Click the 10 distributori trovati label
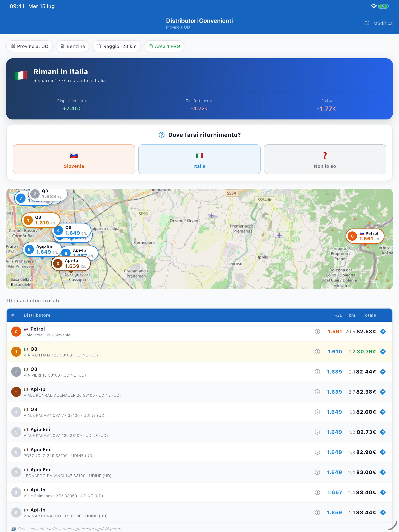The image size is (399, 532). pyautogui.click(x=33, y=301)
